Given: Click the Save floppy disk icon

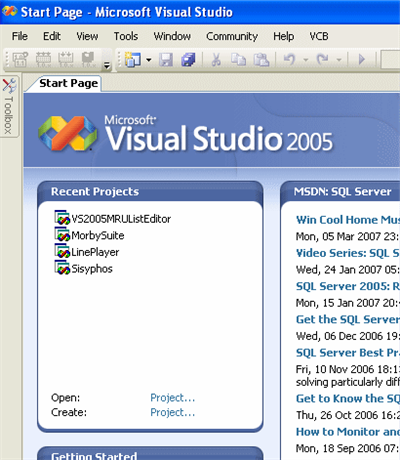Looking at the screenshot, I should [x=166, y=60].
